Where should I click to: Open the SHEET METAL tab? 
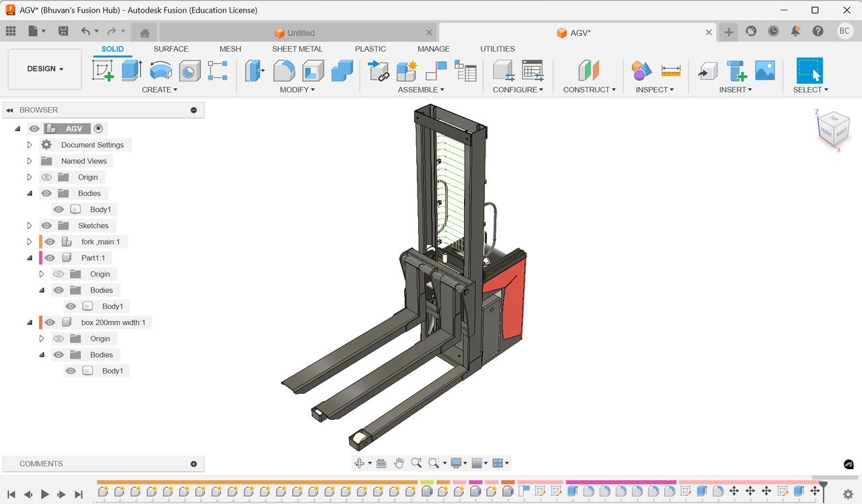tap(297, 49)
